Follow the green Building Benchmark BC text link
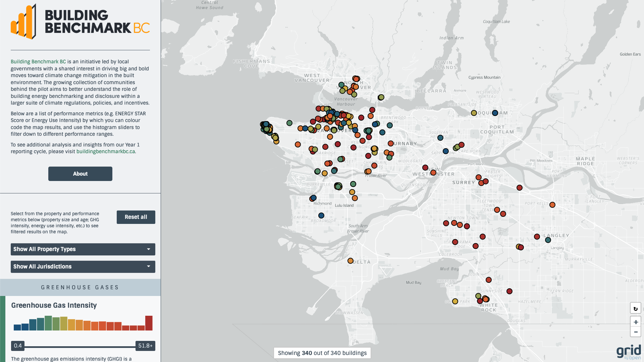This screenshot has height=362, width=644. point(38,62)
